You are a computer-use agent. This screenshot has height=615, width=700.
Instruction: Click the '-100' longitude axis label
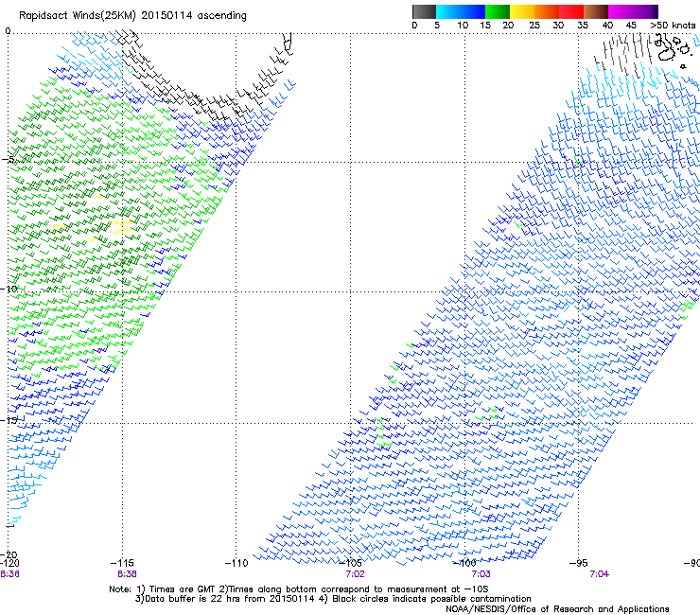[x=464, y=563]
